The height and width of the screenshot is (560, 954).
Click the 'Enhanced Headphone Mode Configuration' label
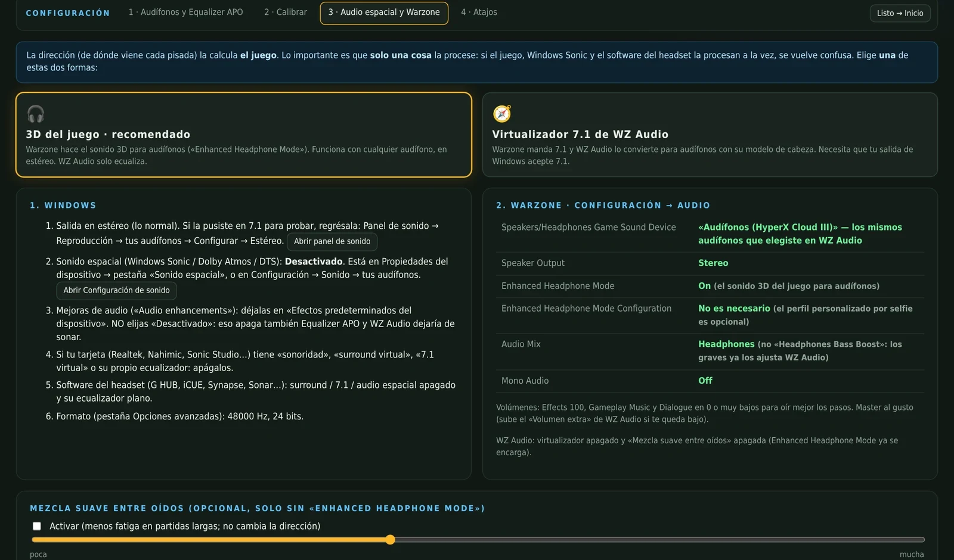(x=586, y=309)
